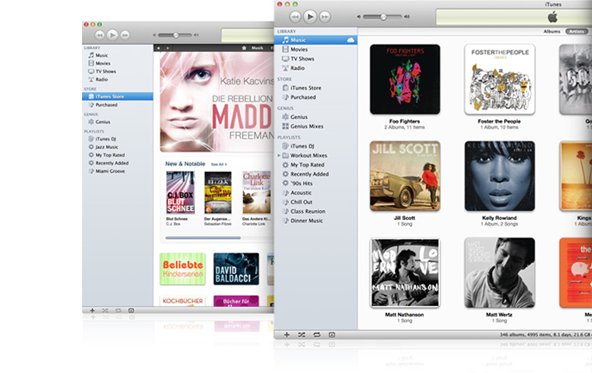Adjust the volume slider in back iTunes window
Image resolution: width=592 pixels, height=373 pixels.
tap(176, 35)
